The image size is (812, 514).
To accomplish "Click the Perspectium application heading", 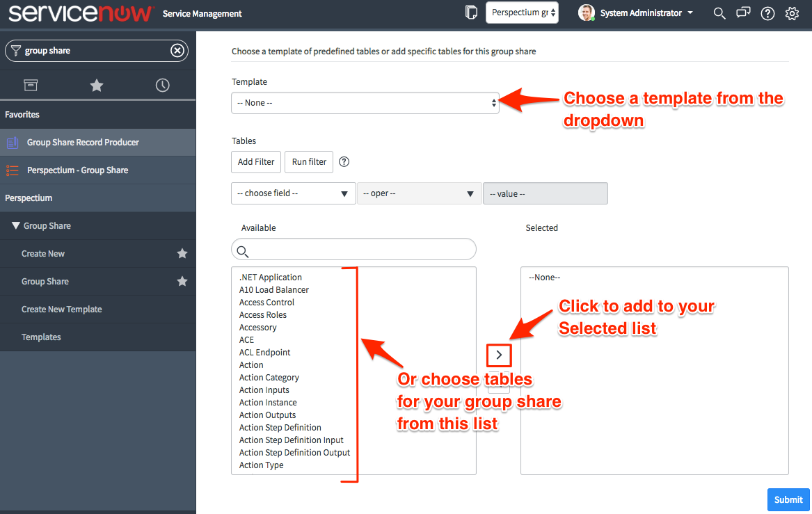I will tap(29, 198).
